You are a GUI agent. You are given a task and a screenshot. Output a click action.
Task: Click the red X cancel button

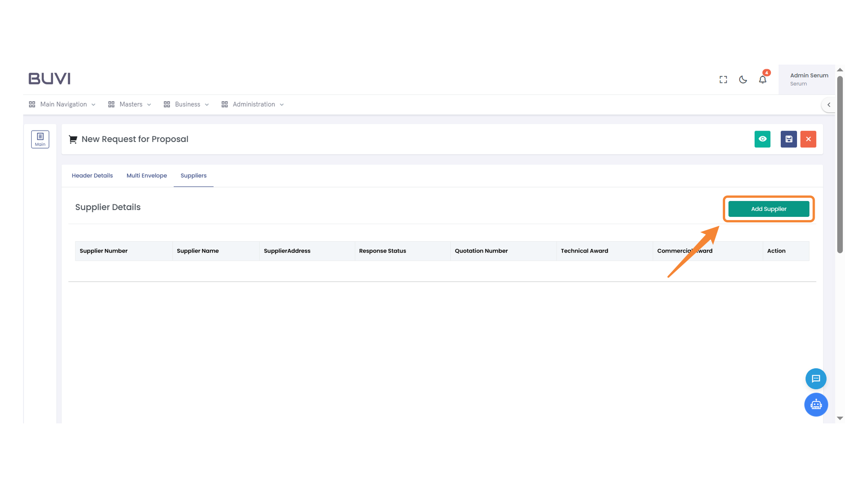[x=808, y=139]
